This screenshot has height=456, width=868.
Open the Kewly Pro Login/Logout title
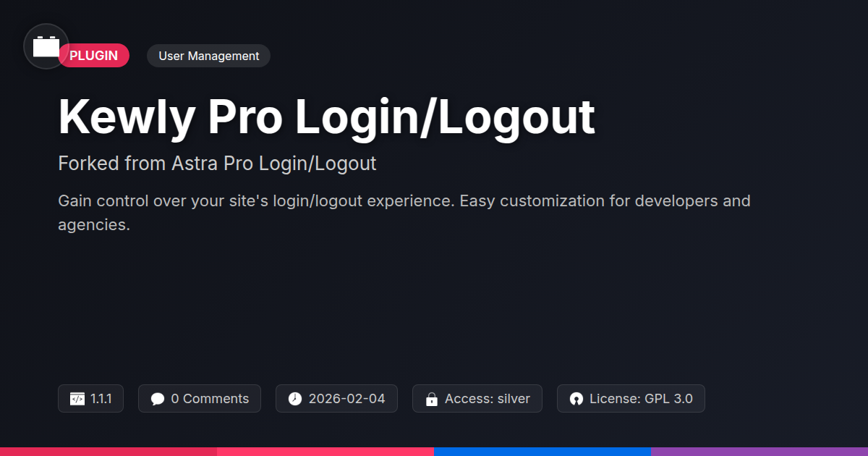click(326, 117)
